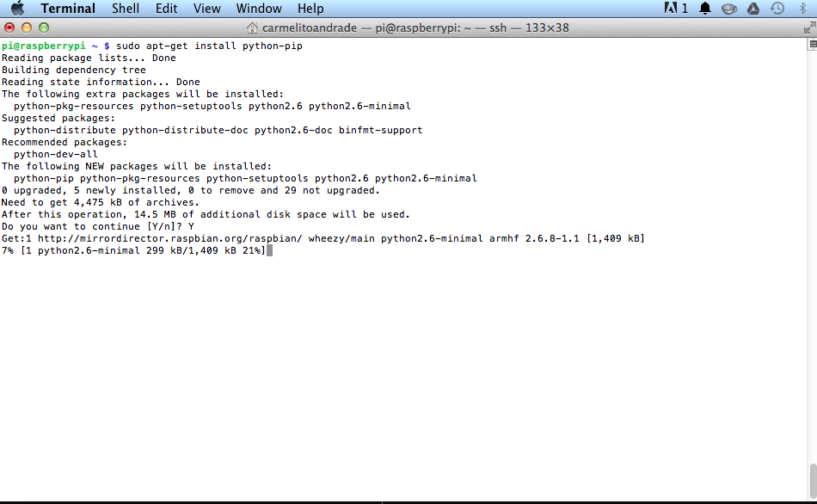Image resolution: width=817 pixels, height=504 pixels.
Task: Open the Edit menu
Action: pos(166,9)
